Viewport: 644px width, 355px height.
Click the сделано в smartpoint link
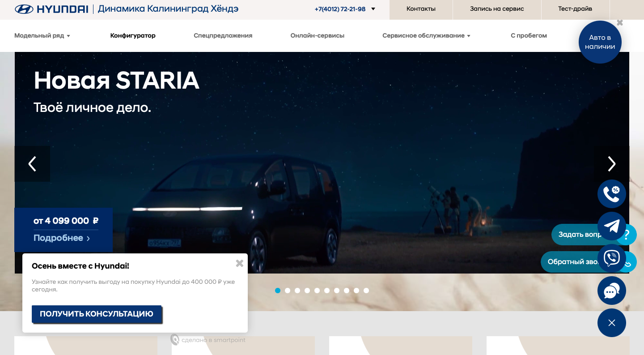pos(208,340)
